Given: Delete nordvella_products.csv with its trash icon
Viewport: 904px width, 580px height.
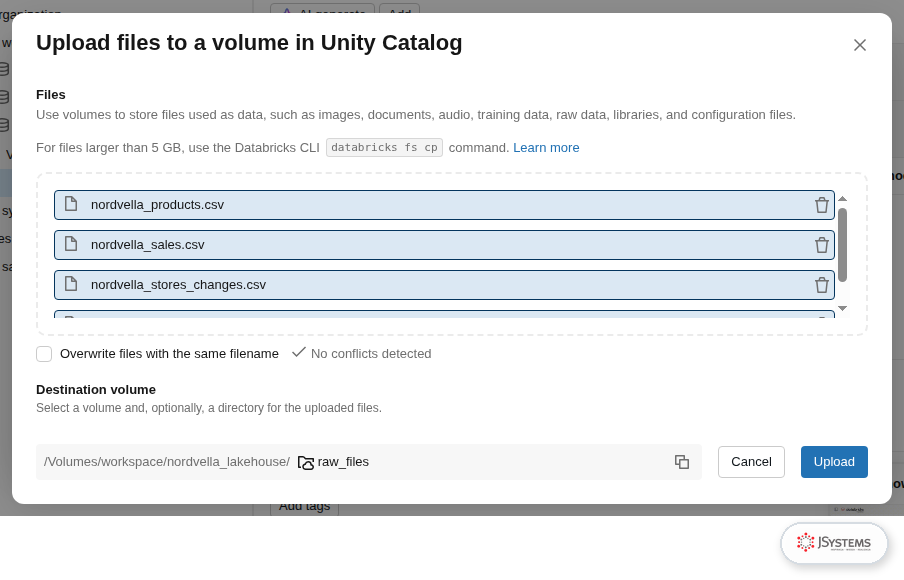Looking at the screenshot, I should tap(822, 205).
